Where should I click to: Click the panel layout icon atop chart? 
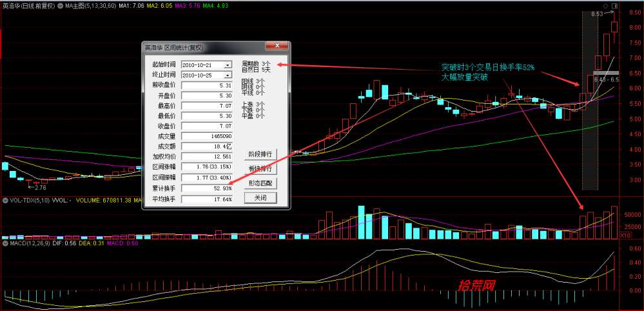[614, 6]
